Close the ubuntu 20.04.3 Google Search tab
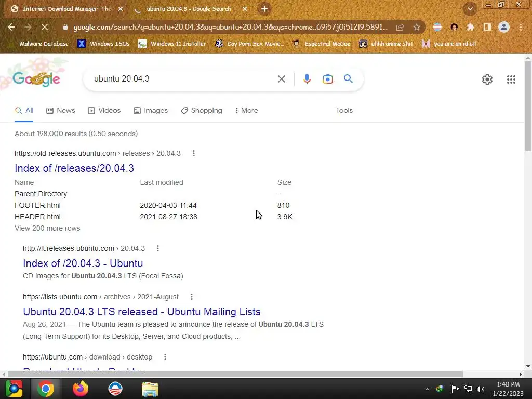The height and width of the screenshot is (399, 532). pos(245,9)
